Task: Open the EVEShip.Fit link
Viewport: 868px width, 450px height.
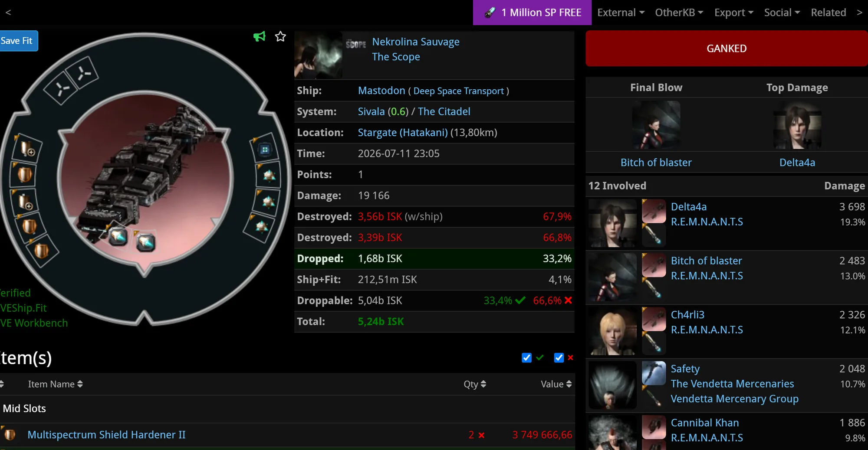Action: coord(23,308)
